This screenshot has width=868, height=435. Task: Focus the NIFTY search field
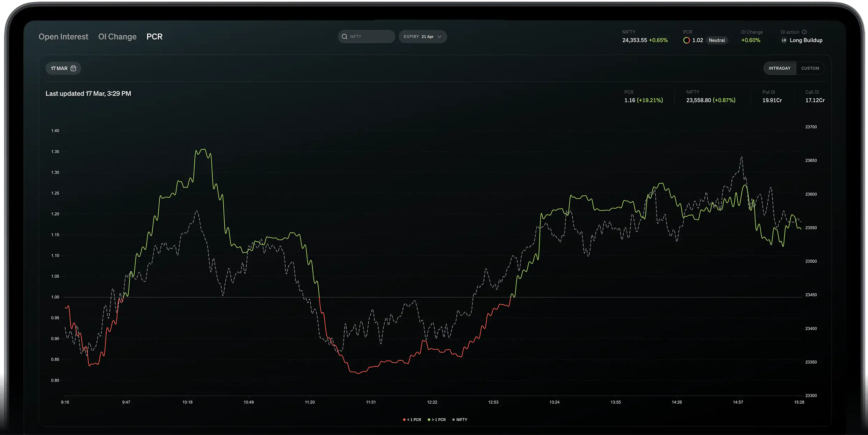point(366,36)
